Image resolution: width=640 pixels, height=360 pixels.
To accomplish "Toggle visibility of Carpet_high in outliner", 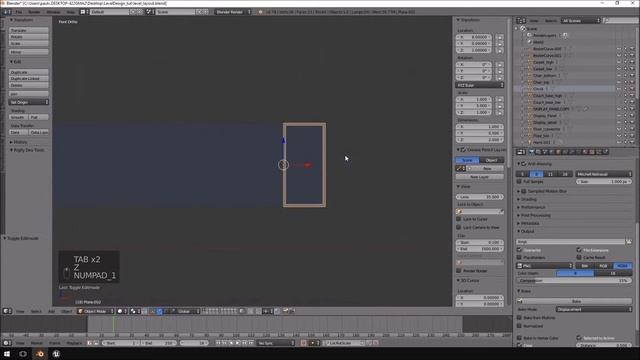I will 619,62.
